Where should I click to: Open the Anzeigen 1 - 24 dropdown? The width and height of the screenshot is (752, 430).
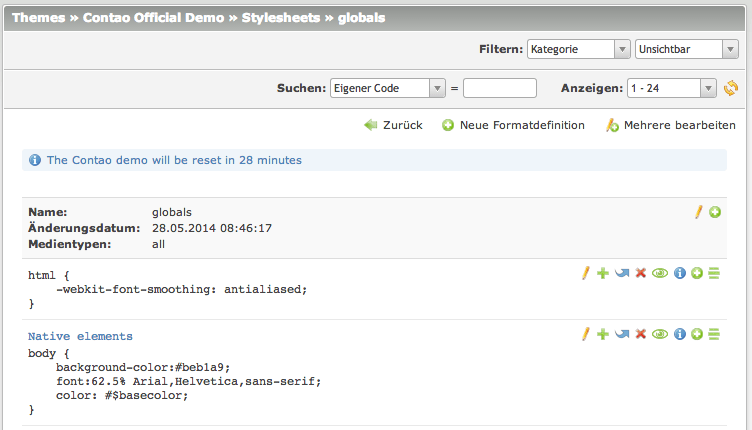pyautogui.click(x=672, y=88)
